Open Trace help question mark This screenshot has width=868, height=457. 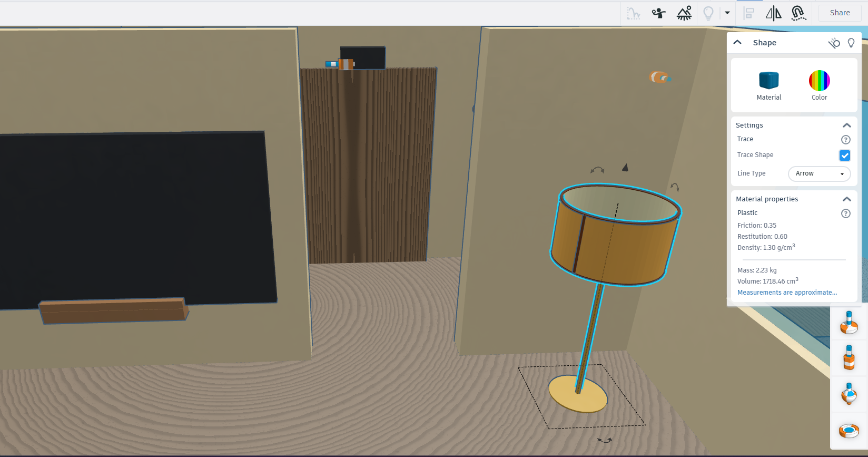click(846, 140)
